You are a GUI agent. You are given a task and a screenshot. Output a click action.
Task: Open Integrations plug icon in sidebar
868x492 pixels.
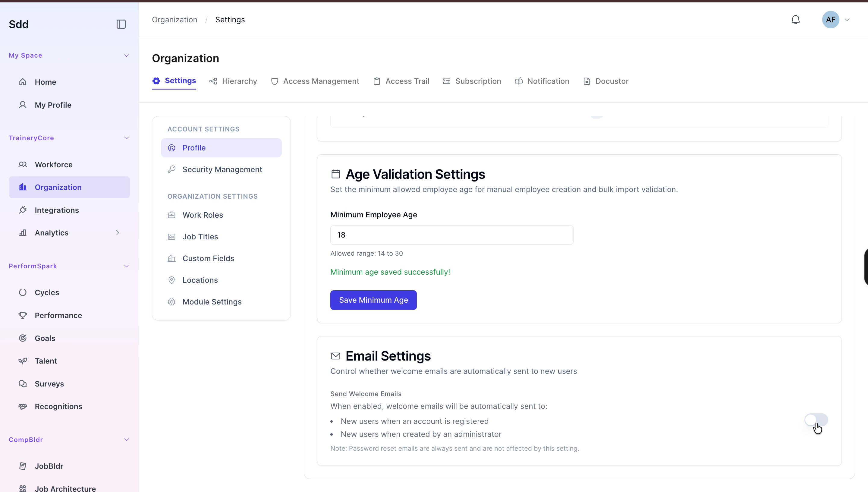23,210
